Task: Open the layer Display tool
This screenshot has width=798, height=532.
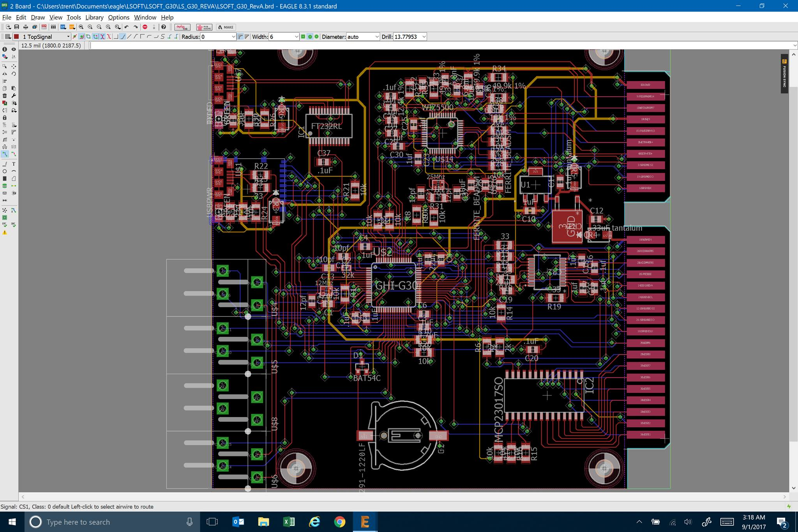Action: click(5, 57)
